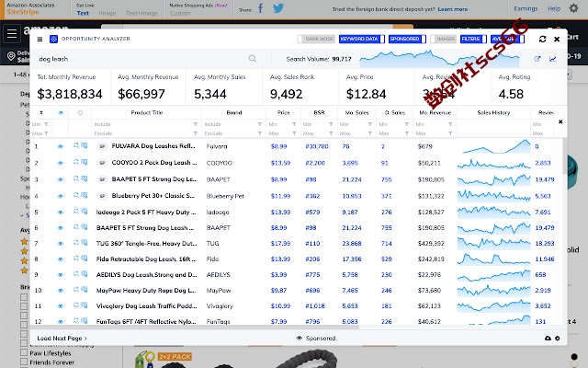
Task: Open the Opportunity Analyzer hamburger menu
Action: (x=40, y=39)
